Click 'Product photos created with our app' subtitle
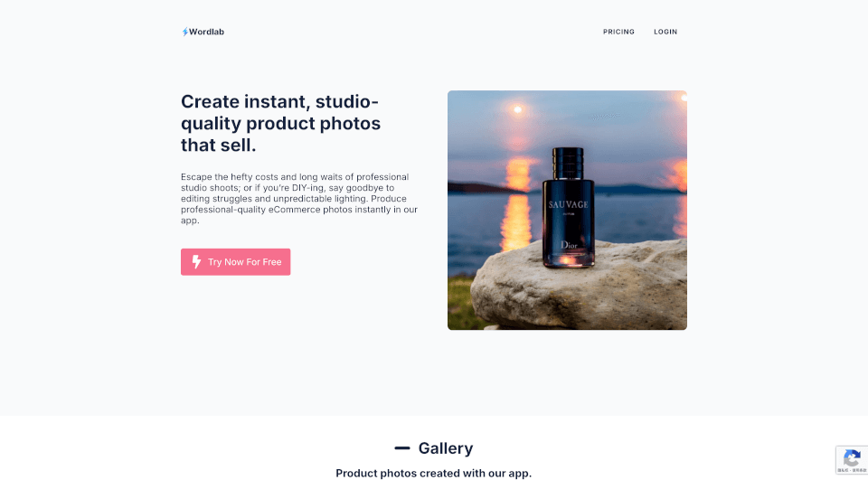The image size is (868, 480). 433,474
